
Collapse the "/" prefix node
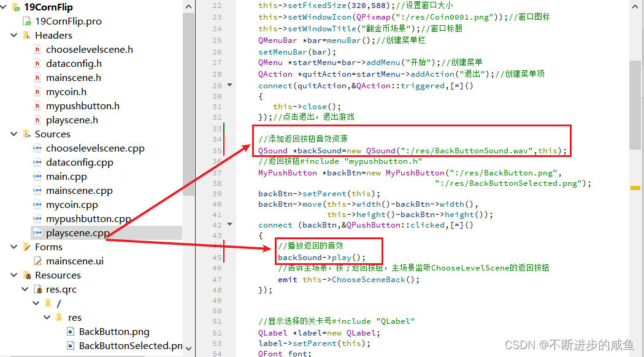pos(36,303)
